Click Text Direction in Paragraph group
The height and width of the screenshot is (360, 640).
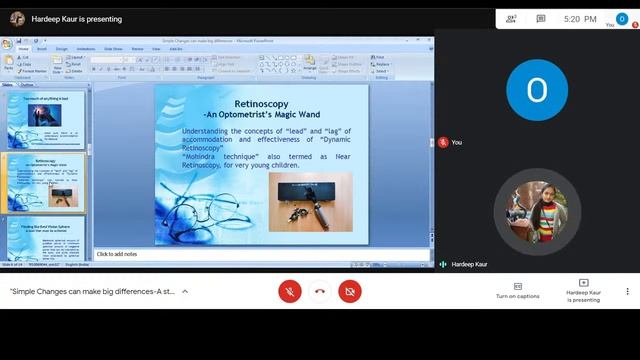[x=226, y=58]
